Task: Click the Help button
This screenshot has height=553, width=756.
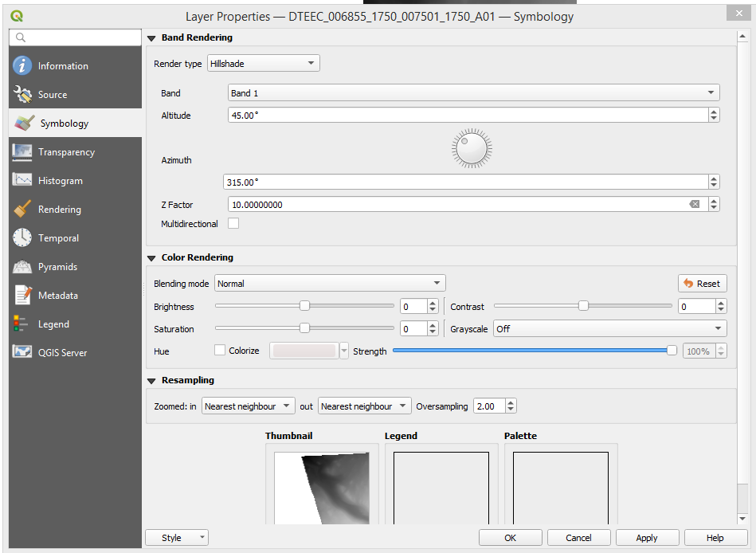Action: pyautogui.click(x=715, y=538)
